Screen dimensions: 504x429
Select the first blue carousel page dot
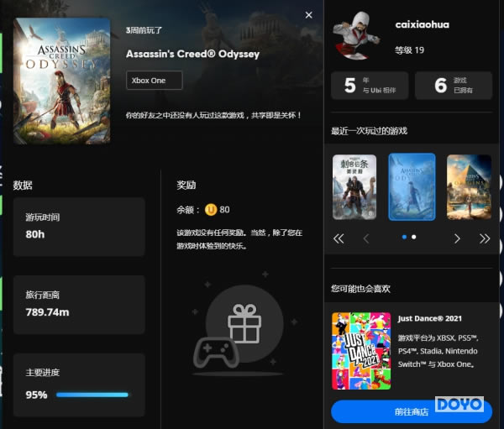click(404, 237)
